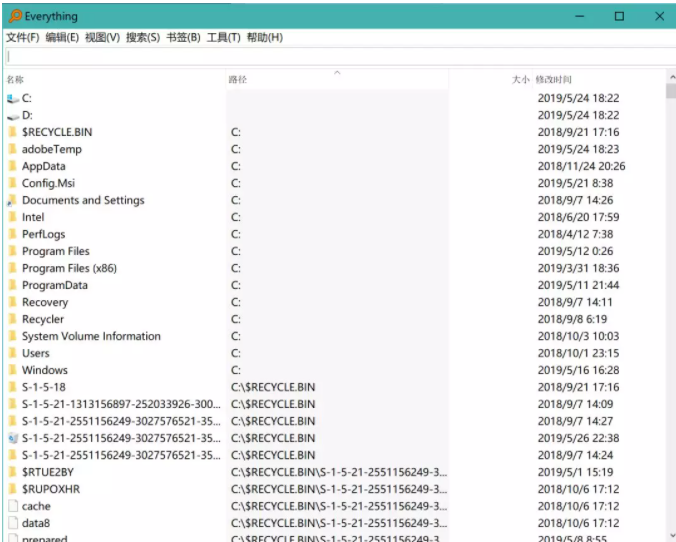Click the adobeTemp folder icon

[x=13, y=149]
